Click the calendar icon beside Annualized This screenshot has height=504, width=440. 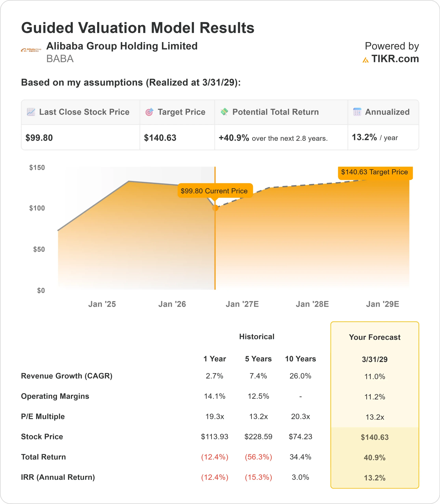click(357, 112)
